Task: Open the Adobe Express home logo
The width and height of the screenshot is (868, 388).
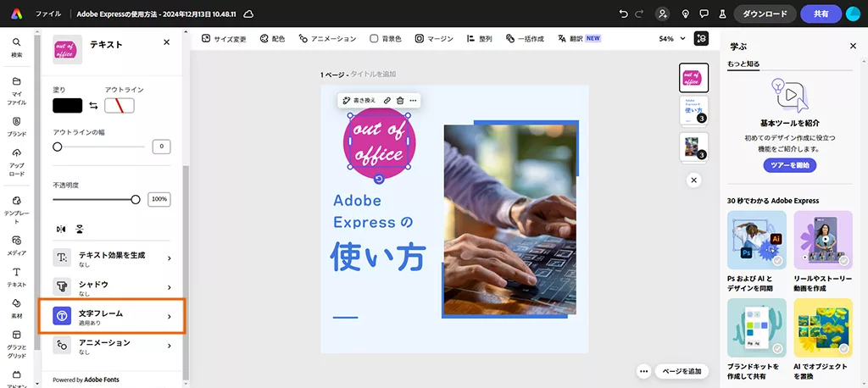Action: click(17, 14)
